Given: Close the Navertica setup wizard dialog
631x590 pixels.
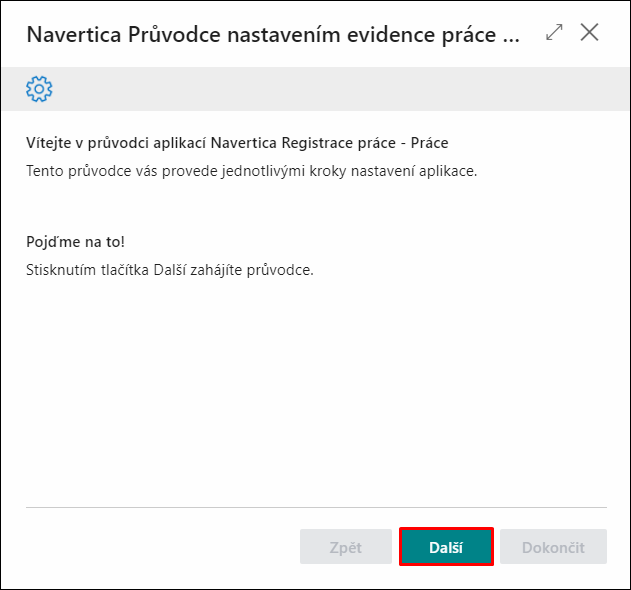Looking at the screenshot, I should point(589,32).
